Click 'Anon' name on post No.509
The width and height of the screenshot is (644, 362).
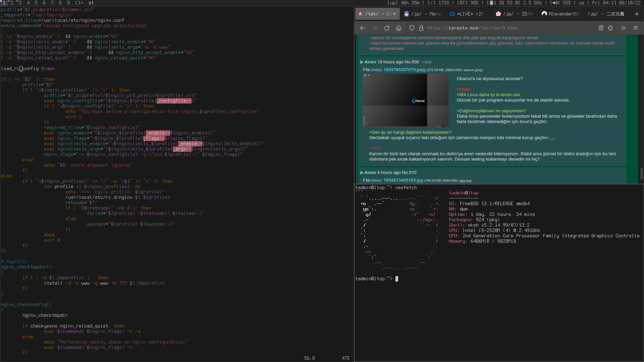[370, 62]
